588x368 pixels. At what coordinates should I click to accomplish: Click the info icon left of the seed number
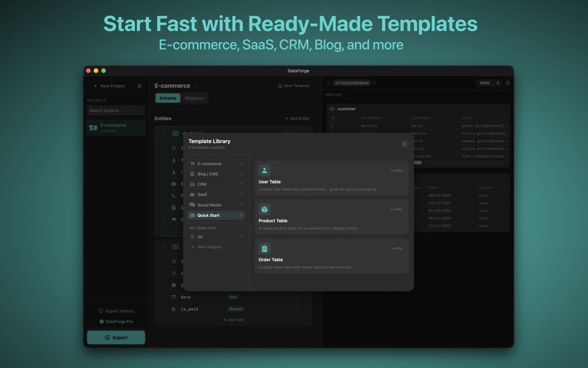coord(328,82)
